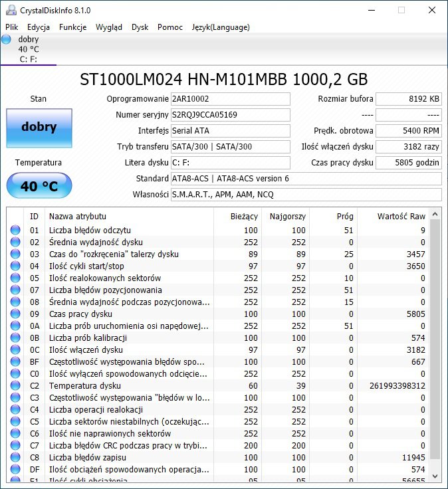Image resolution: width=448 pixels, height=489 pixels.
Task: Click status orb for attribute C5 sektorów niestabilnych
Action: click(x=15, y=421)
